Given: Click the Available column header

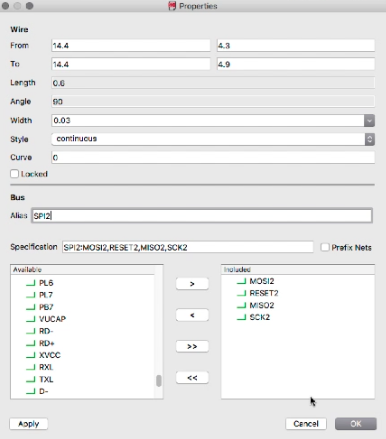Looking at the screenshot, I should pyautogui.click(x=83, y=269).
